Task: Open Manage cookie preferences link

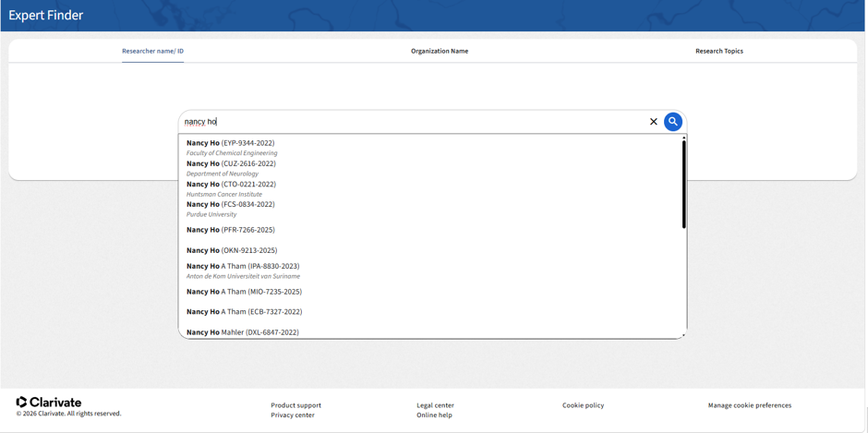Action: (750, 405)
